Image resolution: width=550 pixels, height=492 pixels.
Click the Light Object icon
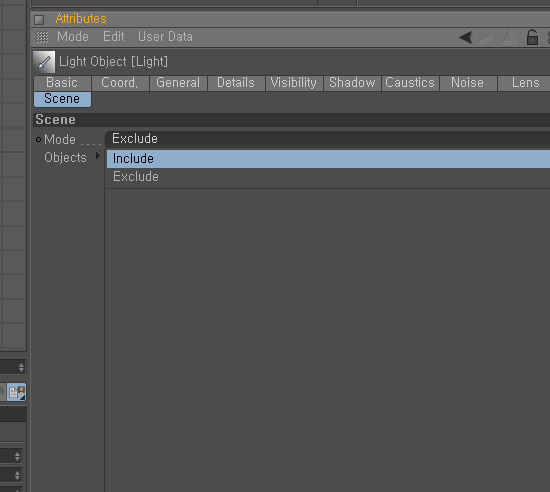pyautogui.click(x=44, y=62)
